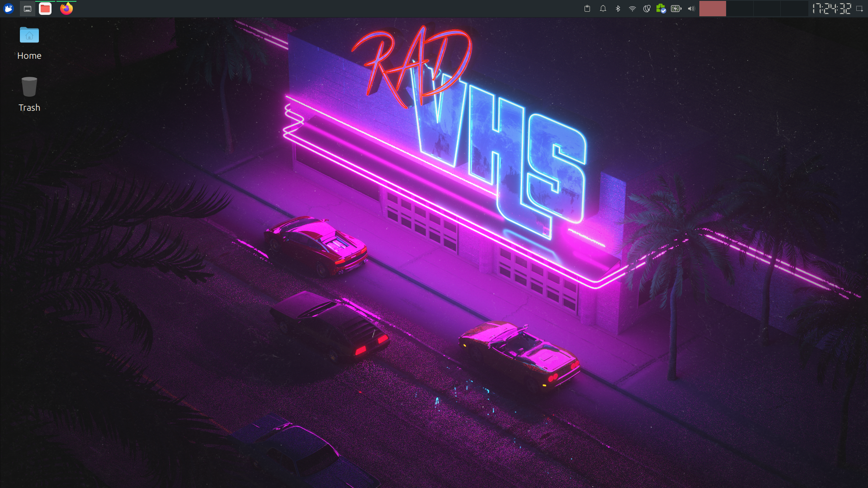The width and height of the screenshot is (868, 488).
Task: Open the clipboard manager tray icon
Action: click(587, 9)
